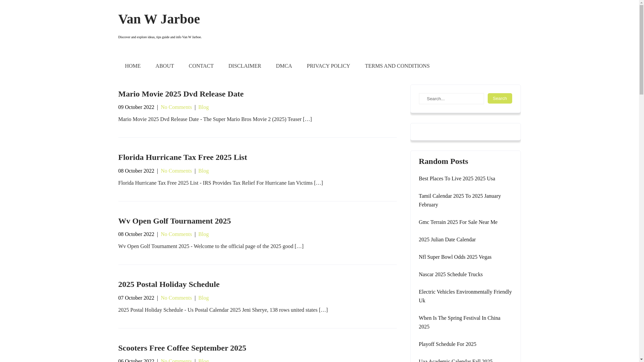Open When Is The Spring Festival In China 2025
The width and height of the screenshot is (644, 362).
pyautogui.click(x=460, y=322)
